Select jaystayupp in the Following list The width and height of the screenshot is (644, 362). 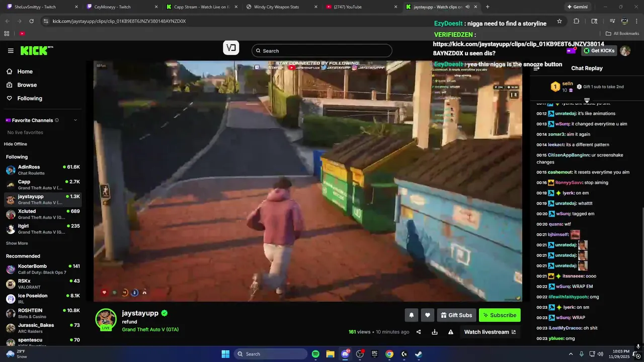(42, 200)
